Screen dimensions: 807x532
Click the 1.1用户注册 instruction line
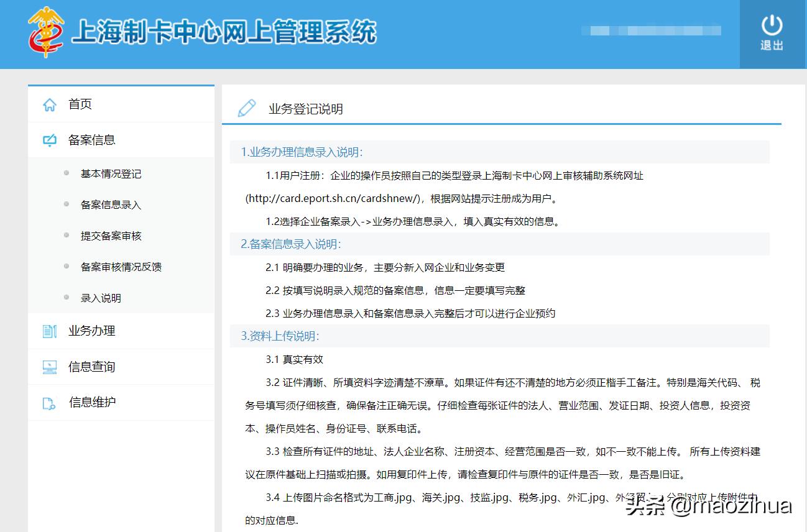(454, 176)
